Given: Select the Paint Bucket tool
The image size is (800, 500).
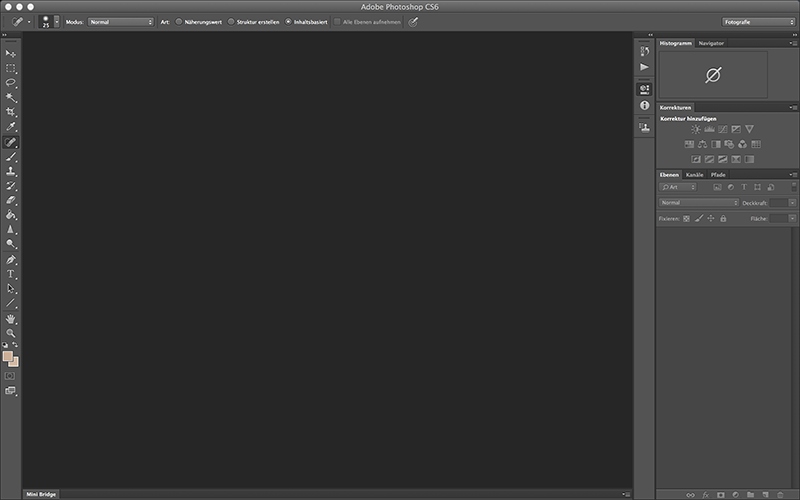Looking at the screenshot, I should pos(11,215).
